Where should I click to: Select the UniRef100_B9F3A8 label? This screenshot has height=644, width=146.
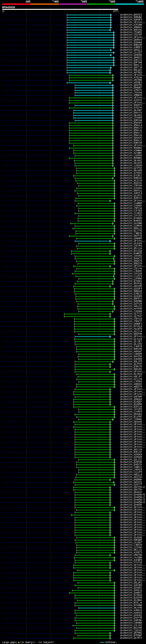pyautogui.click(x=131, y=63)
